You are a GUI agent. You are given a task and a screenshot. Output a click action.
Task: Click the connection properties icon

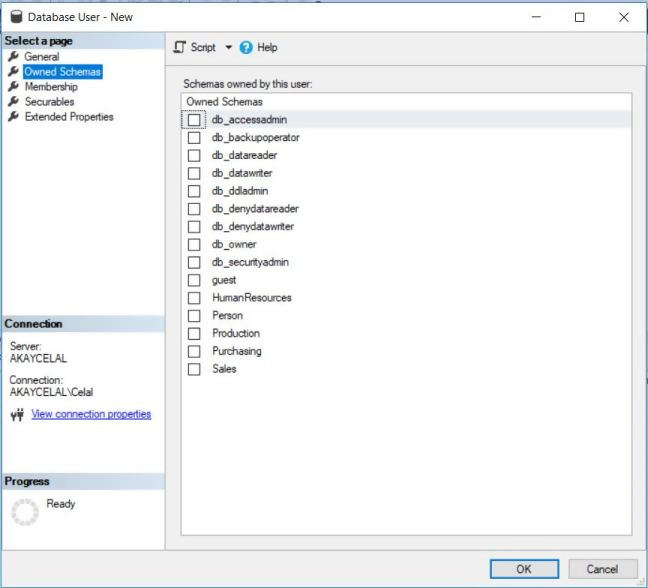(17, 415)
